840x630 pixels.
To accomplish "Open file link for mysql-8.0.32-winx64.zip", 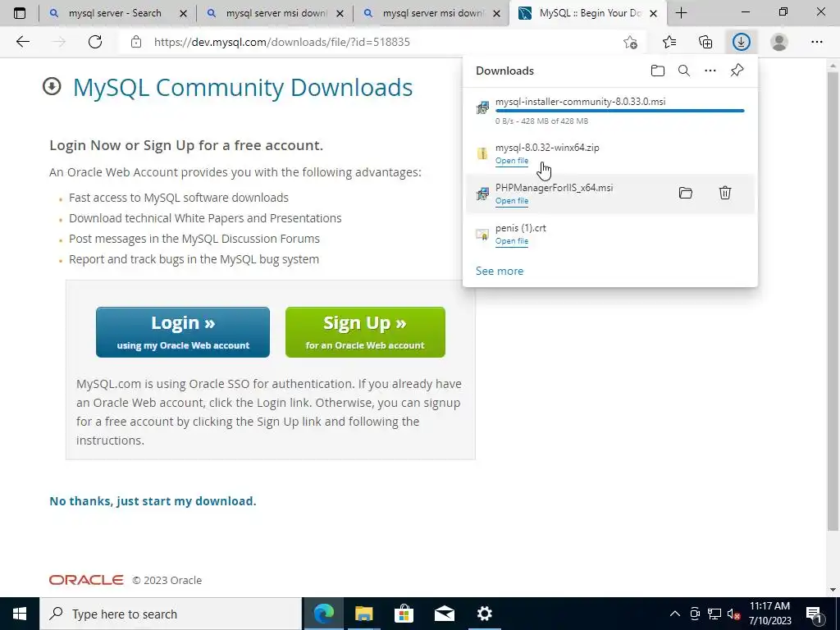I will [x=512, y=161].
